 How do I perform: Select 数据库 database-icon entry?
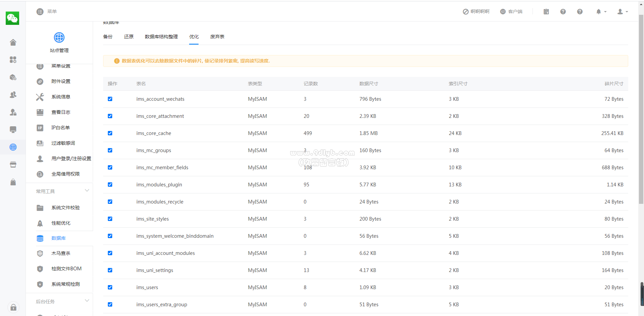click(59, 238)
